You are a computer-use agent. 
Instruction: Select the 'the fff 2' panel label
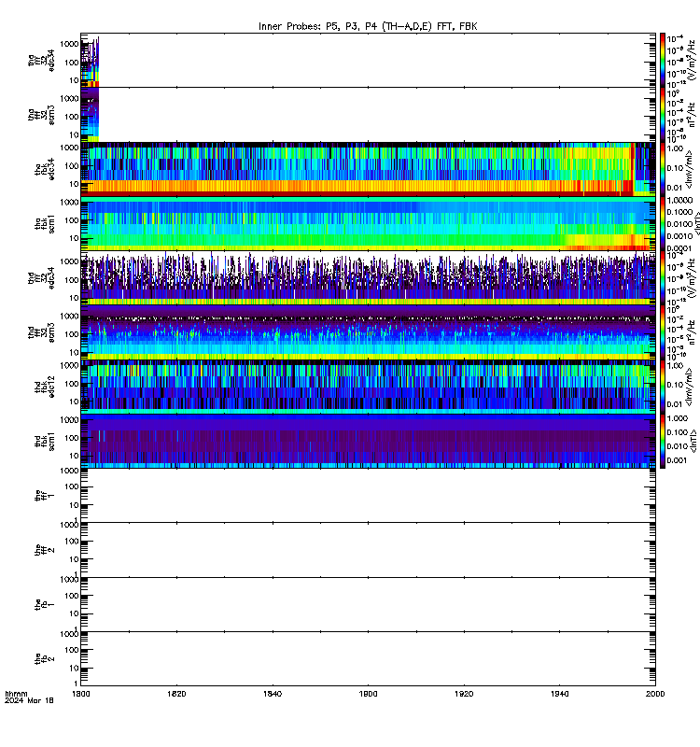pyautogui.click(x=45, y=550)
